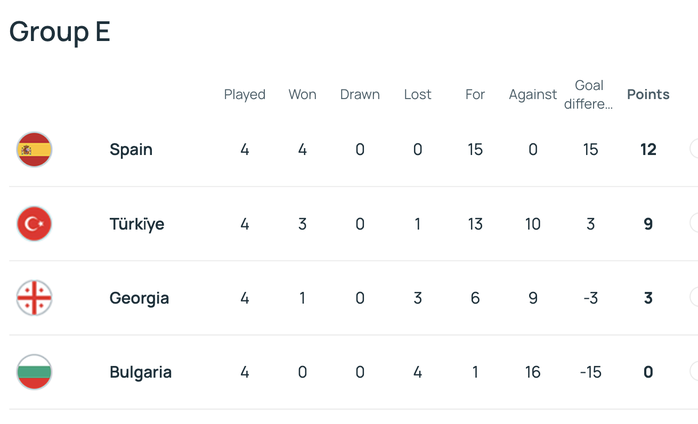Image resolution: width=698 pixels, height=424 pixels.
Task: Click the Türkiye flag icon
Action: click(35, 224)
